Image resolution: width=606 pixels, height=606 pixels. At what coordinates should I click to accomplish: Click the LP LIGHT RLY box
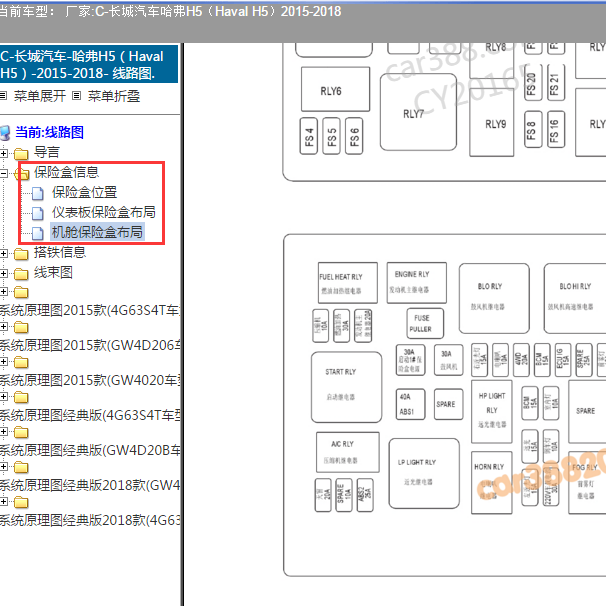[x=424, y=473]
